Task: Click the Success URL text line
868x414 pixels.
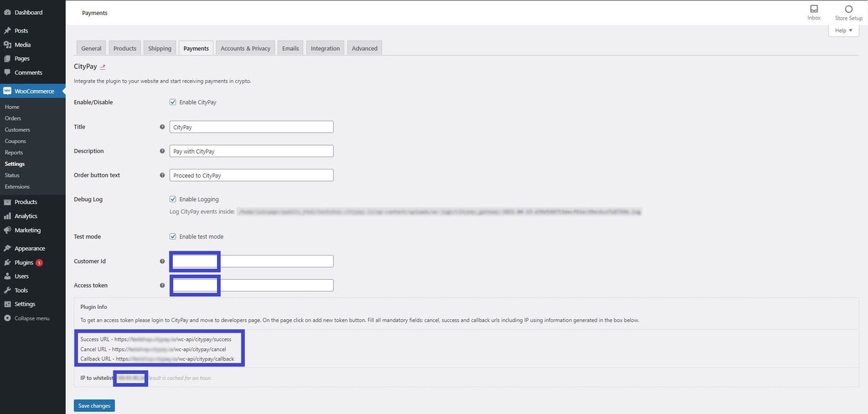Action: point(156,339)
